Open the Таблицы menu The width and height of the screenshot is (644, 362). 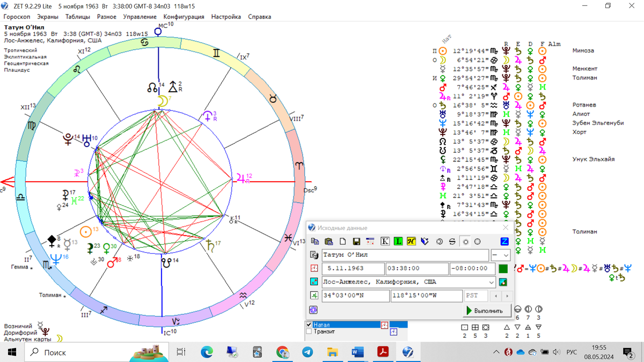tap(78, 17)
